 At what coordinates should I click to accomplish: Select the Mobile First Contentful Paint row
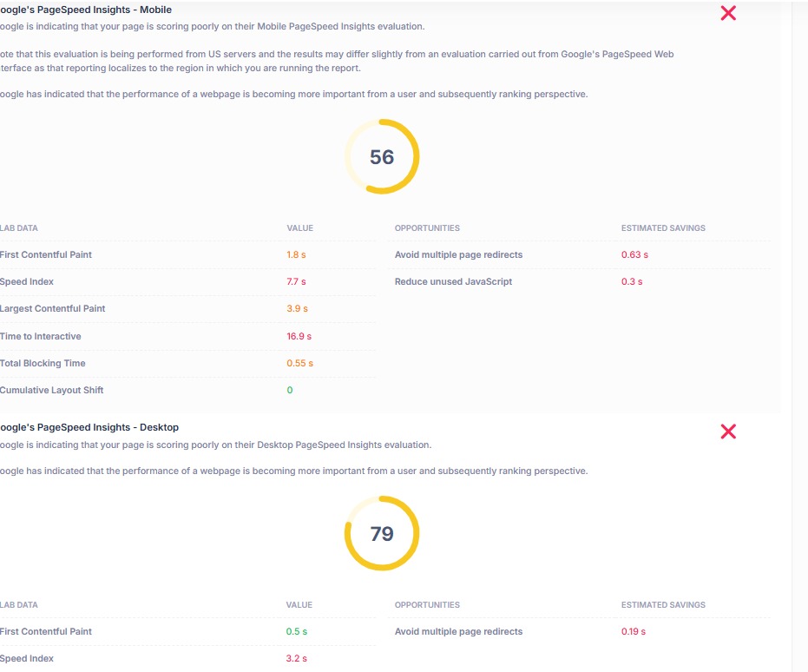(x=46, y=254)
